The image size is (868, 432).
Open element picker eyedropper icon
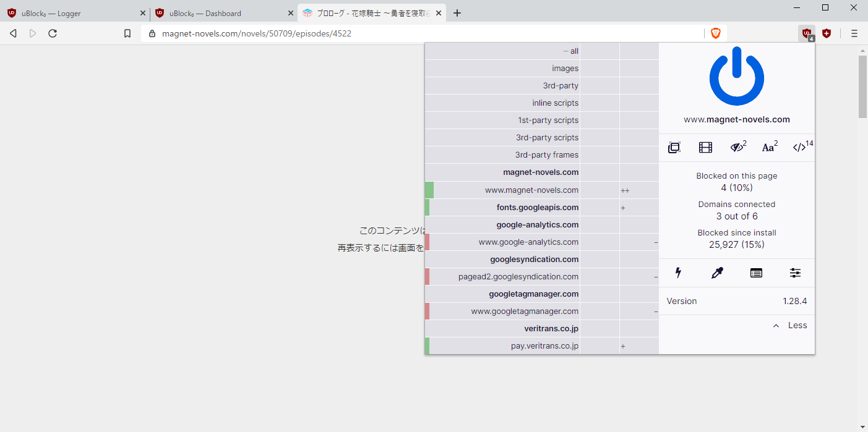pyautogui.click(x=717, y=273)
